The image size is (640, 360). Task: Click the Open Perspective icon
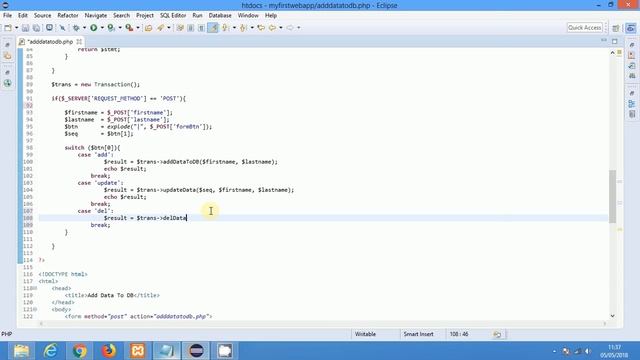[x=616, y=28]
